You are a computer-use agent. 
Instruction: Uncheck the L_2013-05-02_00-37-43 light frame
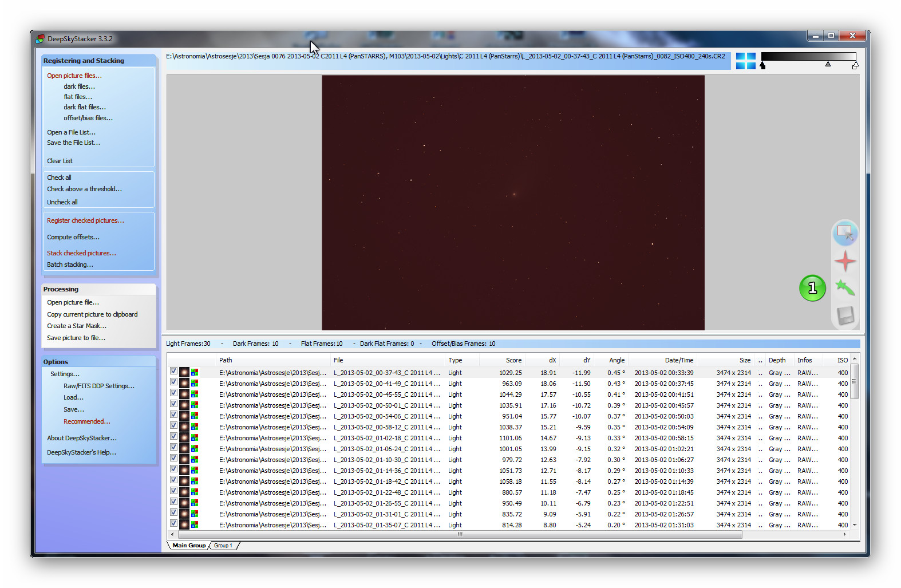(x=173, y=371)
